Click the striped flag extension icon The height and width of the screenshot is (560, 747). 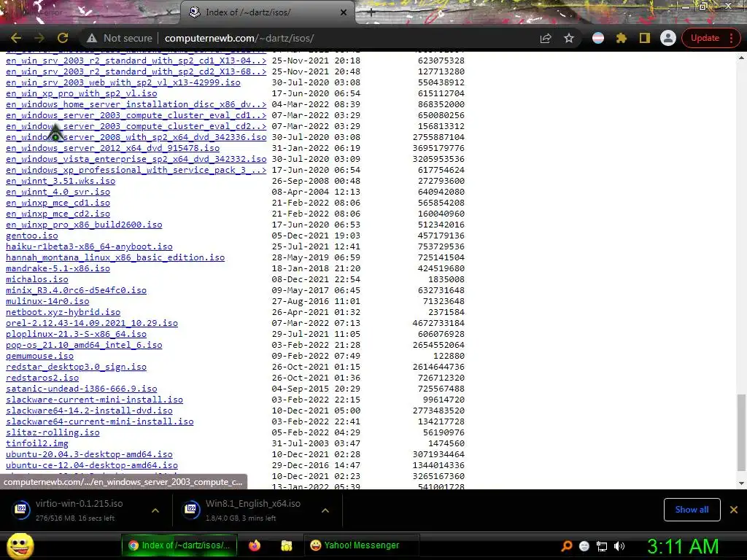pyautogui.click(x=598, y=38)
